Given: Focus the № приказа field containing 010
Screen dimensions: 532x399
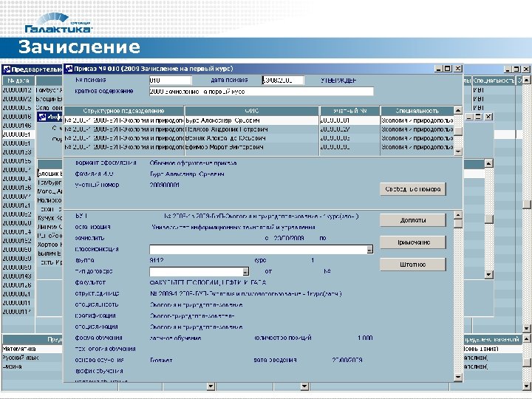Looking at the screenshot, I should (171, 81).
